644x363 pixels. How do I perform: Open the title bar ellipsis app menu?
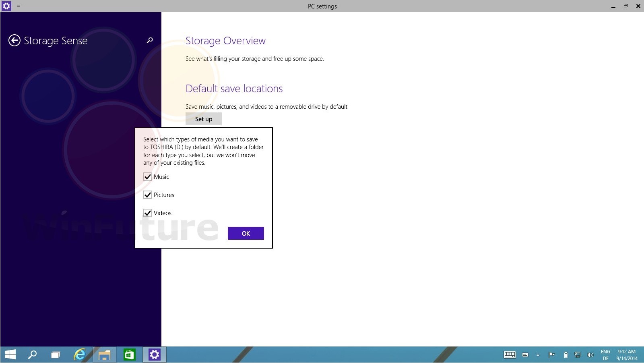coord(19,6)
